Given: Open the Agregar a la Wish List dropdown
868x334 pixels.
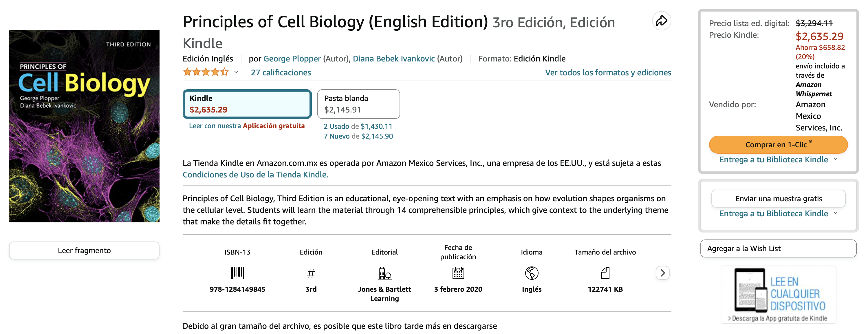Looking at the screenshot, I should 778,249.
